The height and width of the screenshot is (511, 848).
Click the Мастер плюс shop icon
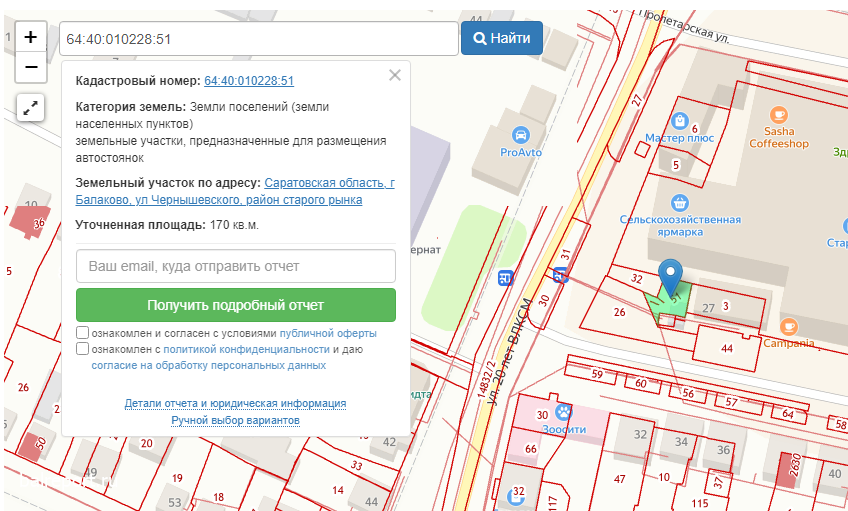point(679,120)
